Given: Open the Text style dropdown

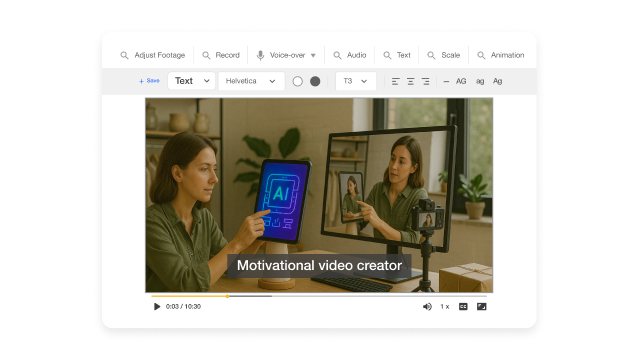Looking at the screenshot, I should pos(191,81).
